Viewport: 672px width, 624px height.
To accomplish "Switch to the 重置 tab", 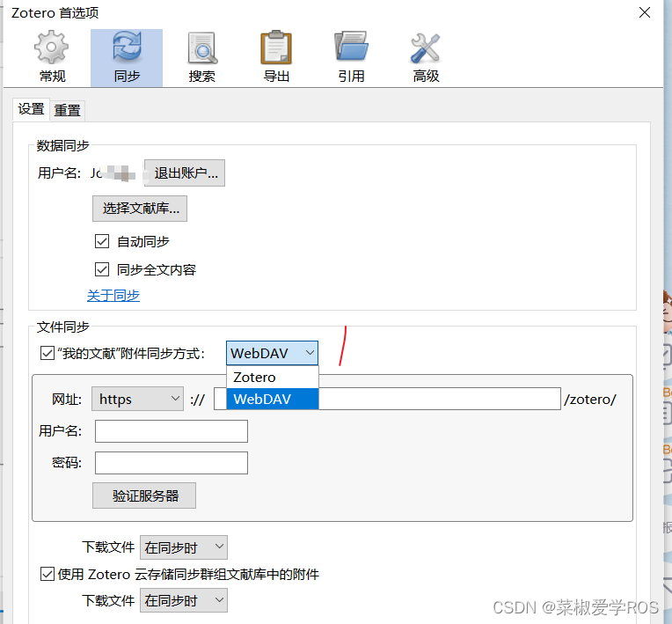I will [x=67, y=111].
